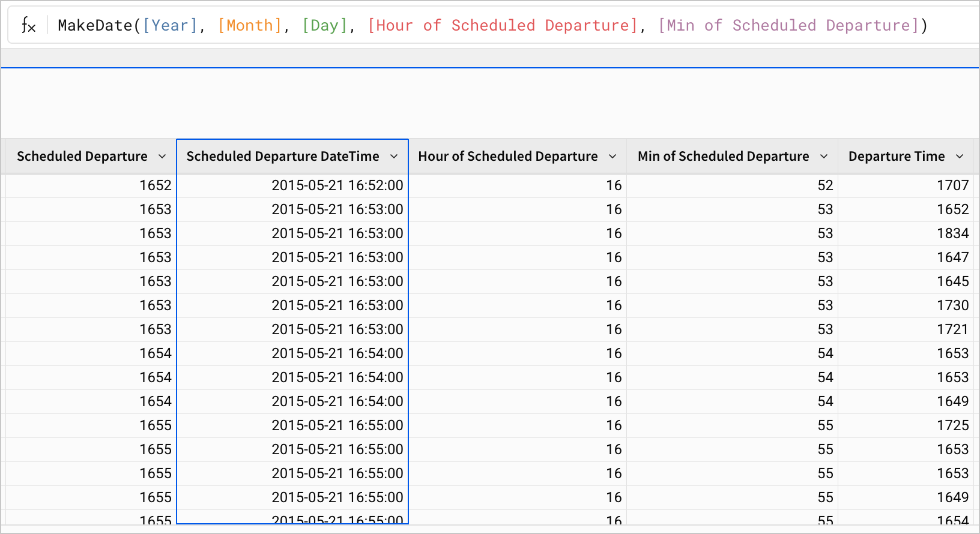Click the [Year] reference in the formula
The height and width of the screenshot is (534, 980).
point(171,26)
